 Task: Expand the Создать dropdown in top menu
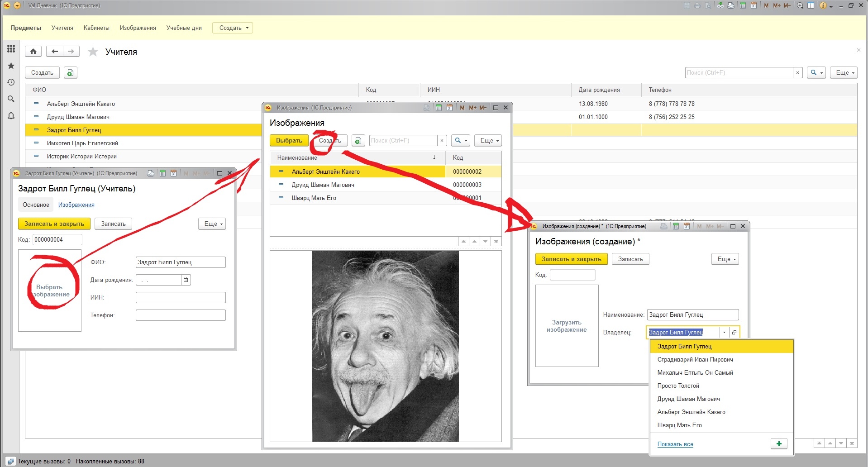click(232, 28)
